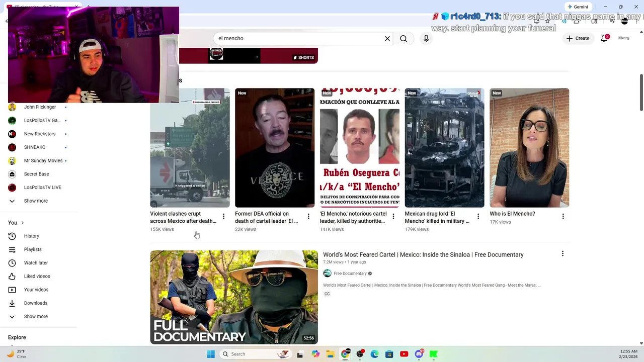This screenshot has width=644, height=362.
Task: Click the magnifier search button
Action: click(404, 39)
